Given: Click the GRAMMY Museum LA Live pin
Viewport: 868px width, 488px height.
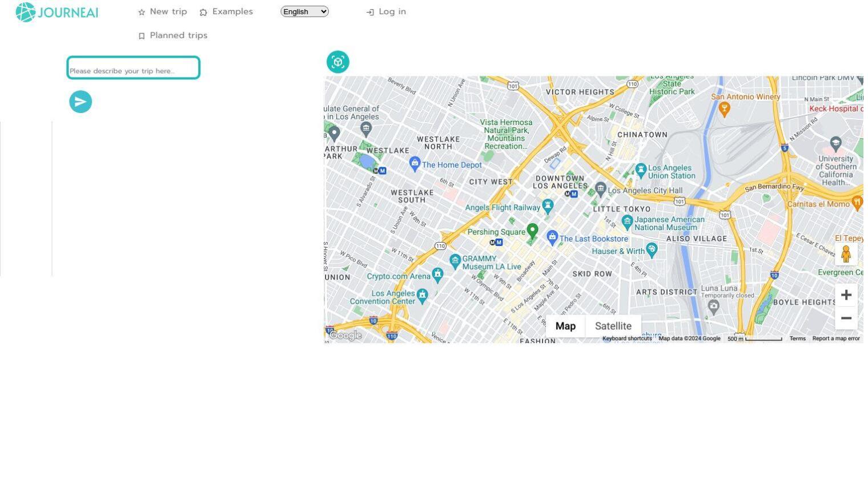Looking at the screenshot, I should [455, 261].
